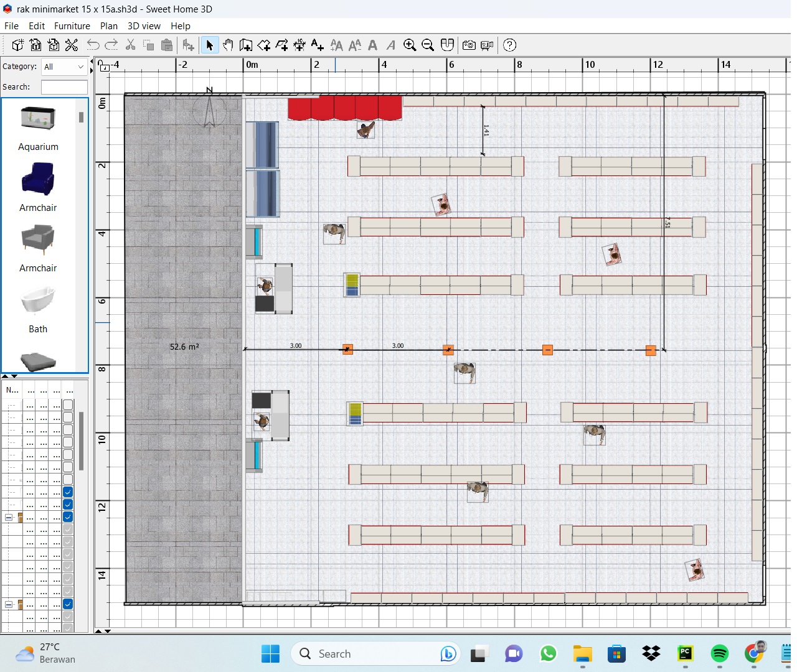Open the 3D view menu

point(144,26)
